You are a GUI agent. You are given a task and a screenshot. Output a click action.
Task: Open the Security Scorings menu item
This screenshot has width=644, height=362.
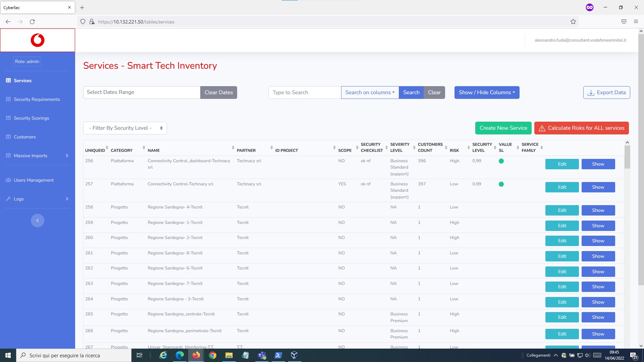click(x=31, y=118)
